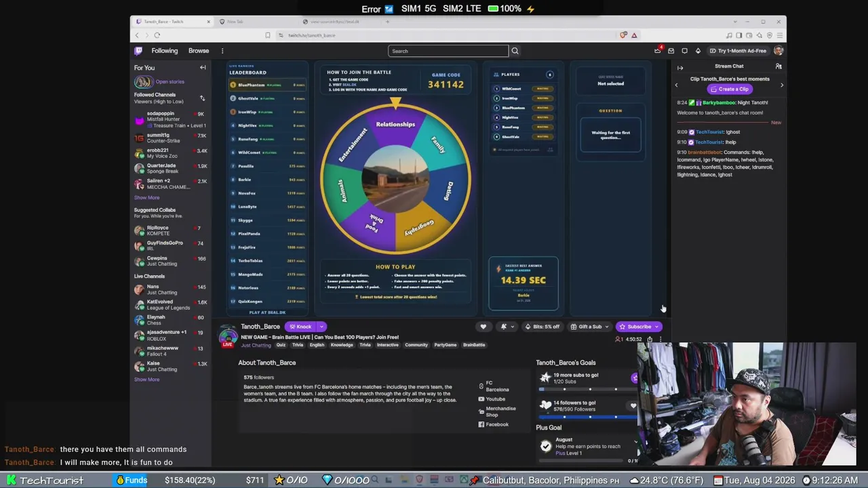
Task: Go to previous clip carousel arrow
Action: pyautogui.click(x=676, y=85)
